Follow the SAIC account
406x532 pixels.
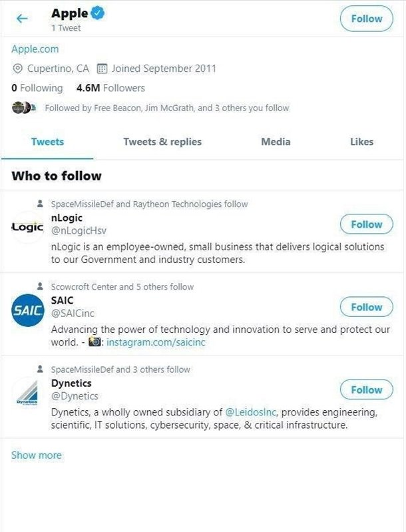366,307
